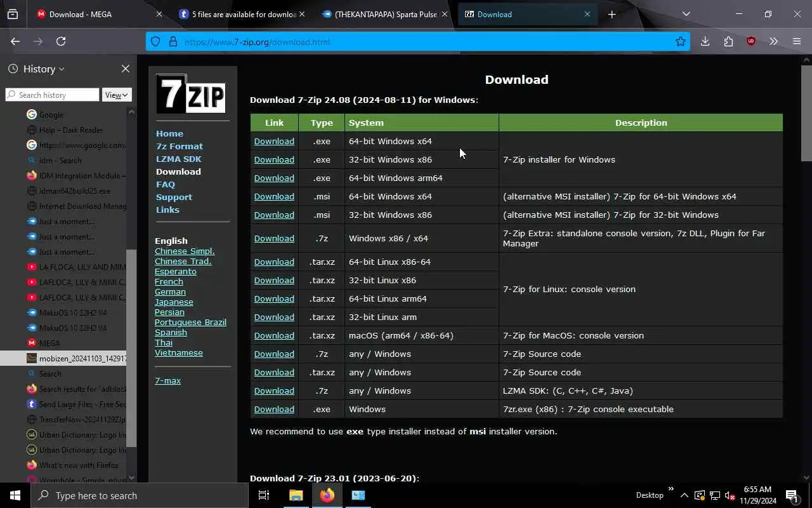Open the 7-max link
Viewport: 812px width, 508px height.
click(167, 380)
